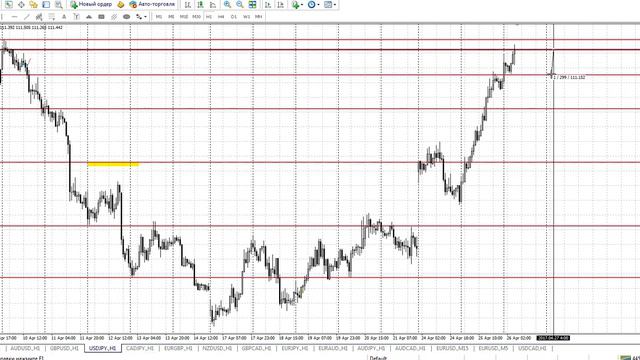Open the Terminal panel icon
Viewport: 640px width, 360px height.
pos(46,4)
